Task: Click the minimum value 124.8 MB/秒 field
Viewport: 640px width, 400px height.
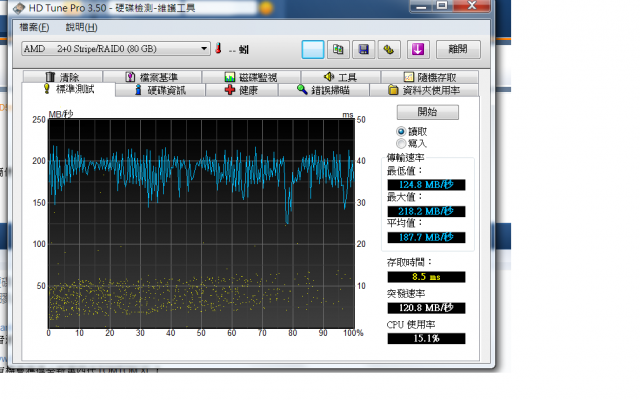Action: point(426,185)
